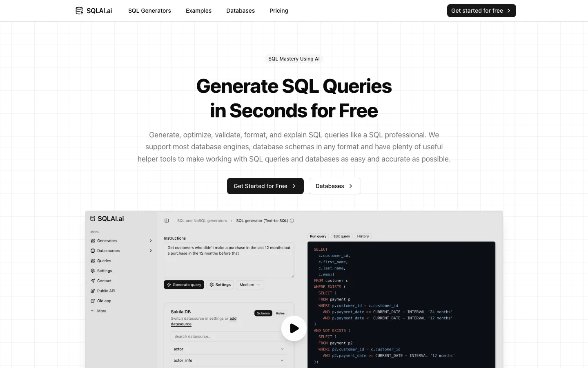This screenshot has width=588, height=368.
Task: Click the Generate query button
Action: point(184,285)
